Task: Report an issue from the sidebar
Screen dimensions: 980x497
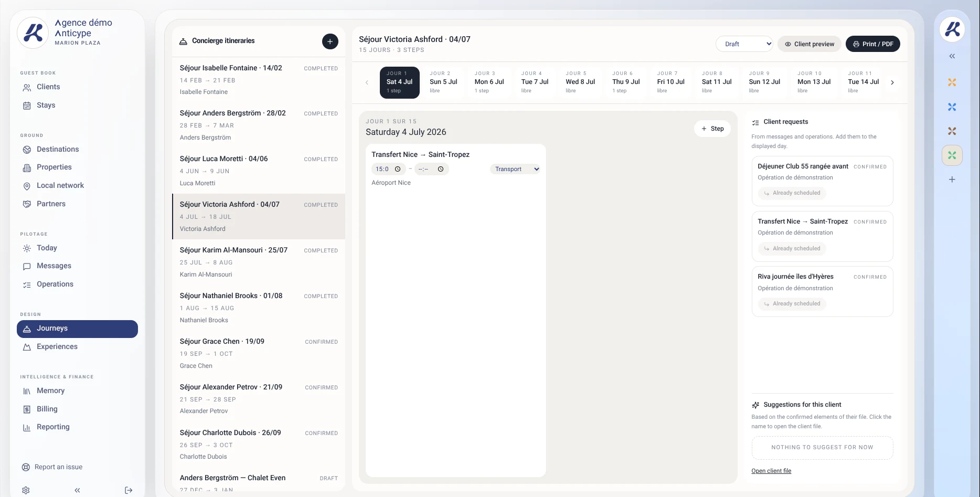Action: point(52,467)
